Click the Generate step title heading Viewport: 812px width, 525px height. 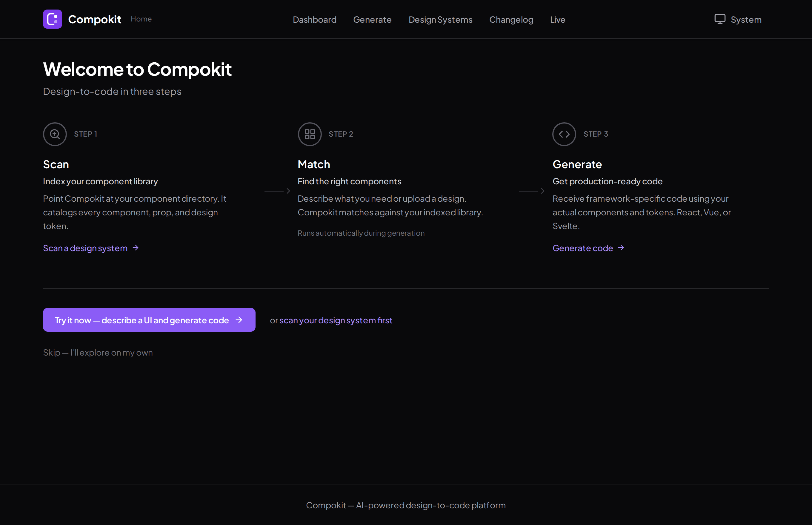(x=577, y=164)
